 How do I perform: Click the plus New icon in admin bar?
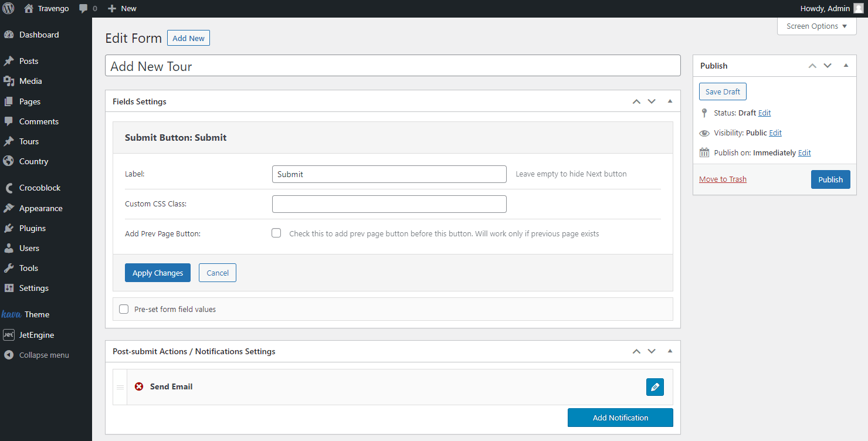(x=112, y=8)
